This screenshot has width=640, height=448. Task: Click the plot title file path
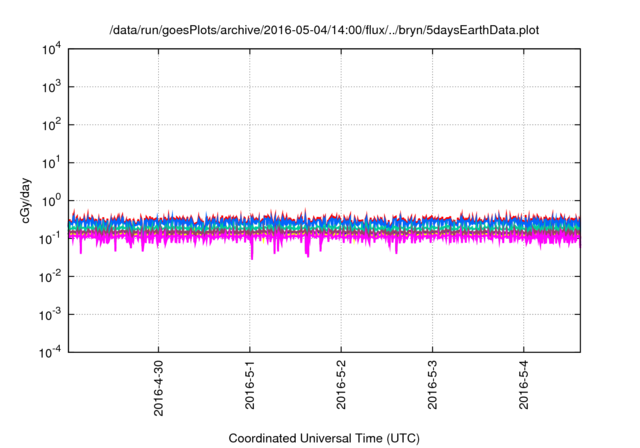coord(324,31)
